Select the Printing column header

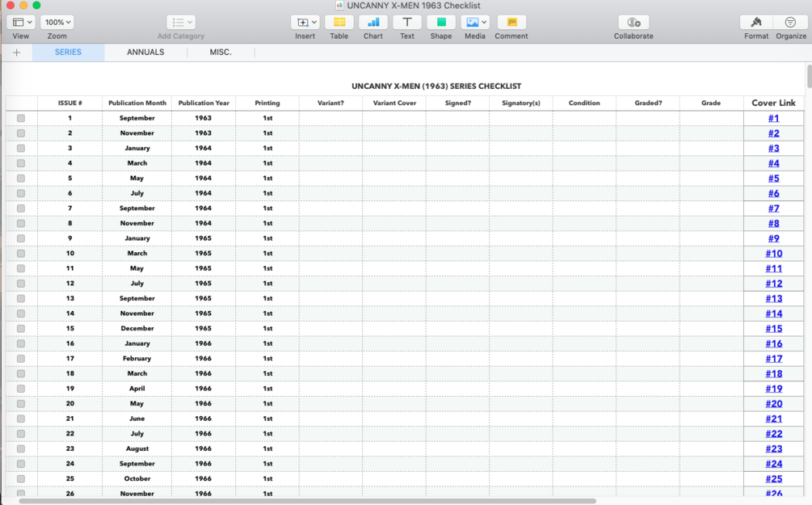tap(267, 103)
